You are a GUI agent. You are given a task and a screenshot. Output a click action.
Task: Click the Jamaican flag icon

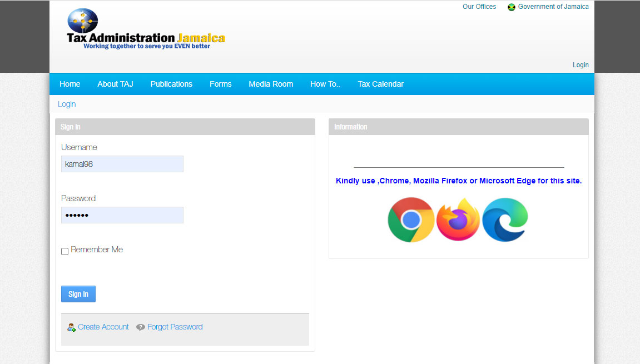512,7
